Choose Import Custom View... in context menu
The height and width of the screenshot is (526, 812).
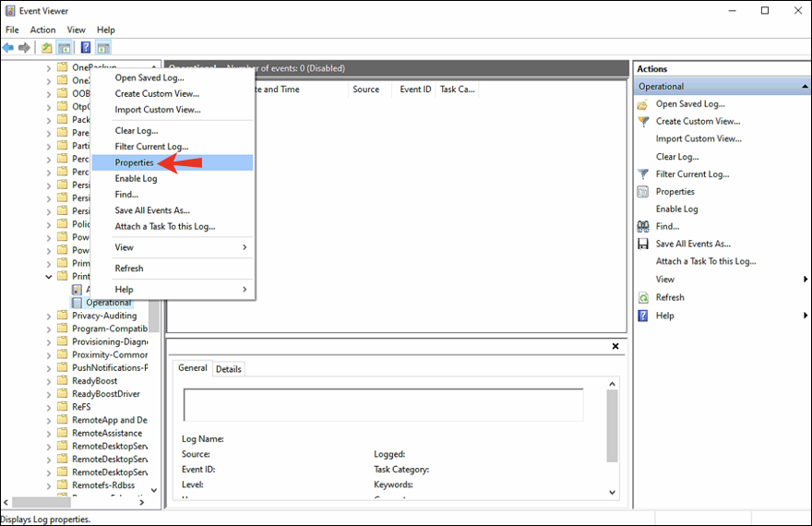[x=173, y=110]
